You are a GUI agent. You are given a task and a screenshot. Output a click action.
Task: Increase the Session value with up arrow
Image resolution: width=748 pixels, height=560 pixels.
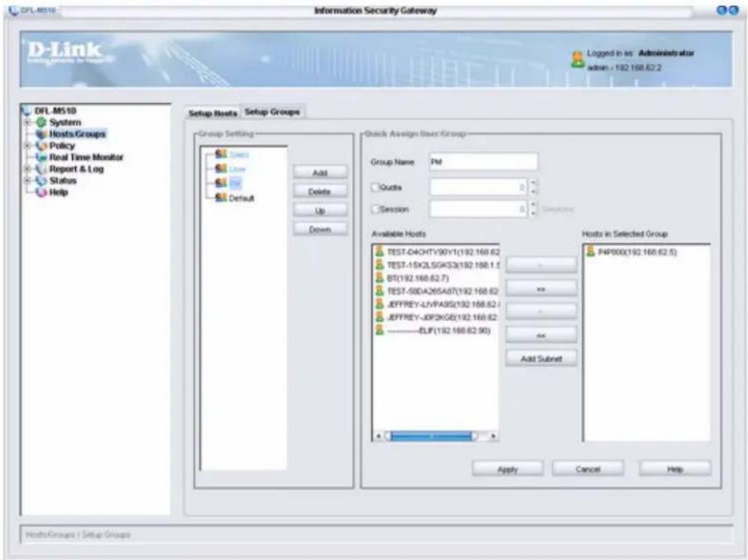[533, 205]
